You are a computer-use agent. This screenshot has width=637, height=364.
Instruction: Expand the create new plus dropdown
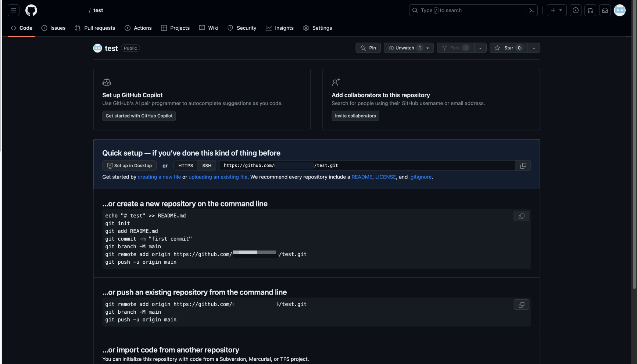tap(557, 10)
